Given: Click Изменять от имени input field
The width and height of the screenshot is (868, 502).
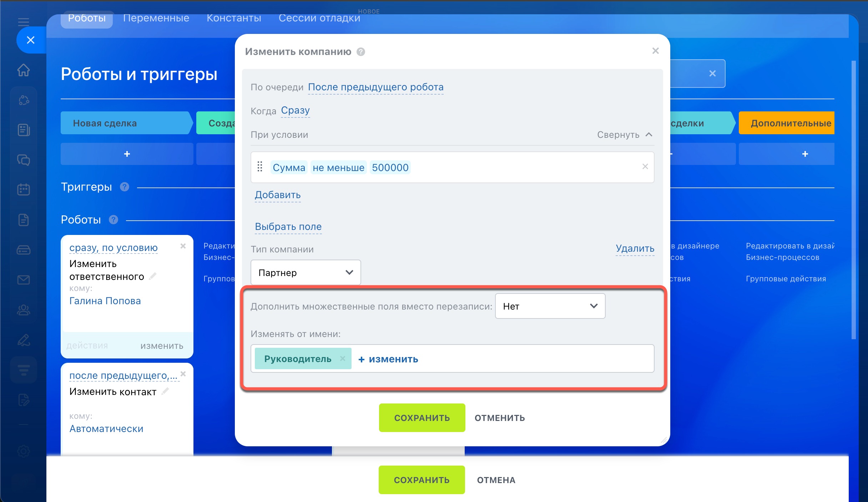Looking at the screenshot, I should point(535,358).
